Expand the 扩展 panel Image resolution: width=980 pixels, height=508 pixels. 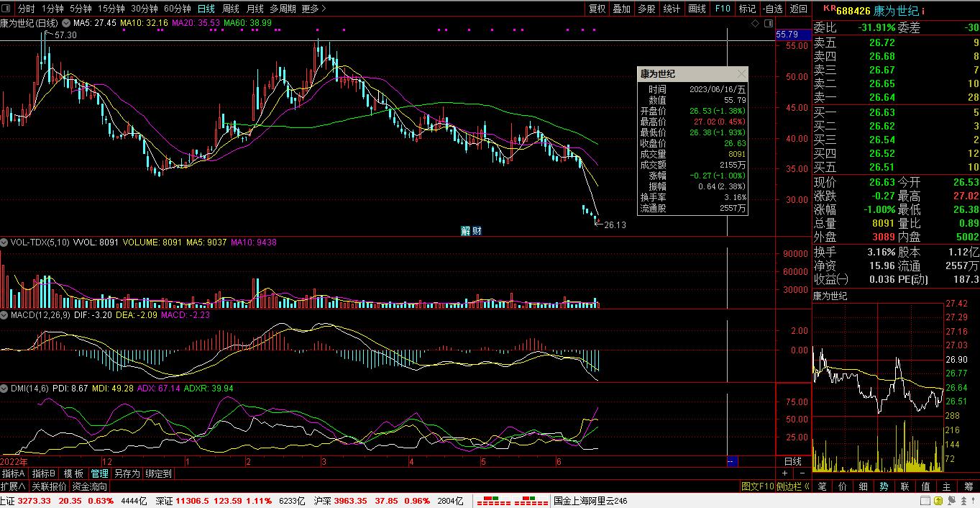(14, 487)
